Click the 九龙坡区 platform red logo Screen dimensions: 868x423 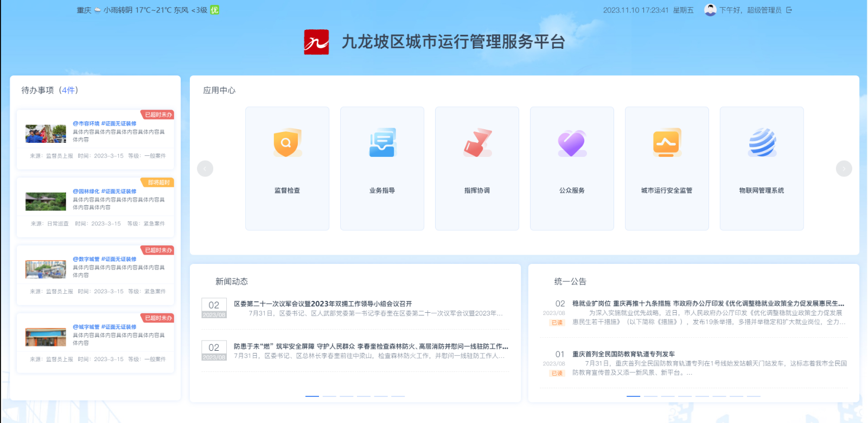click(x=316, y=42)
